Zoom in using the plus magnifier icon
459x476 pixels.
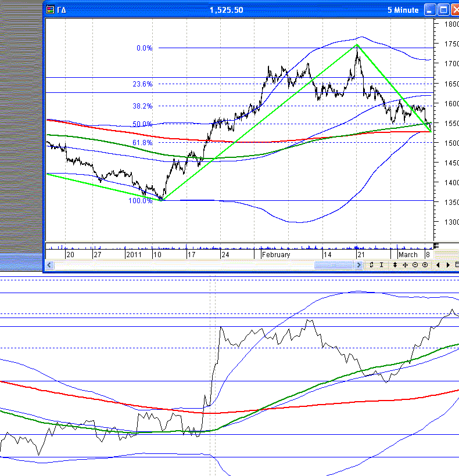425,265
